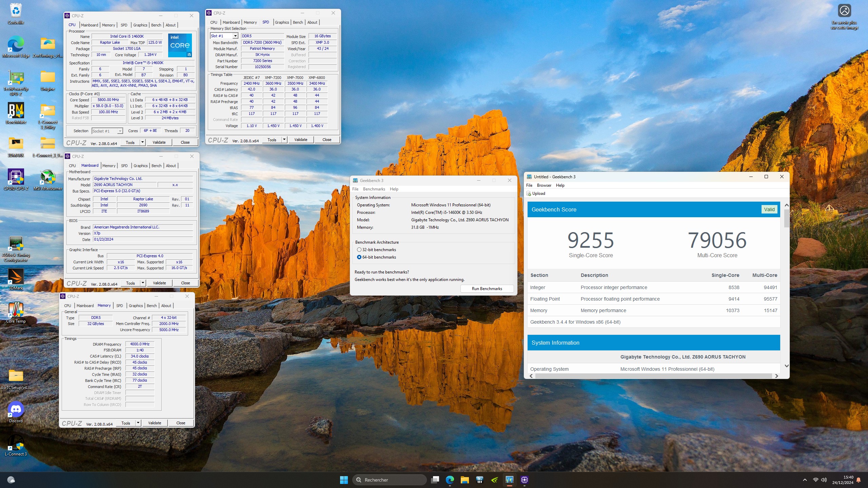This screenshot has height=488, width=868.
Task: Click Validate in the CPU tab window
Action: coord(159,143)
